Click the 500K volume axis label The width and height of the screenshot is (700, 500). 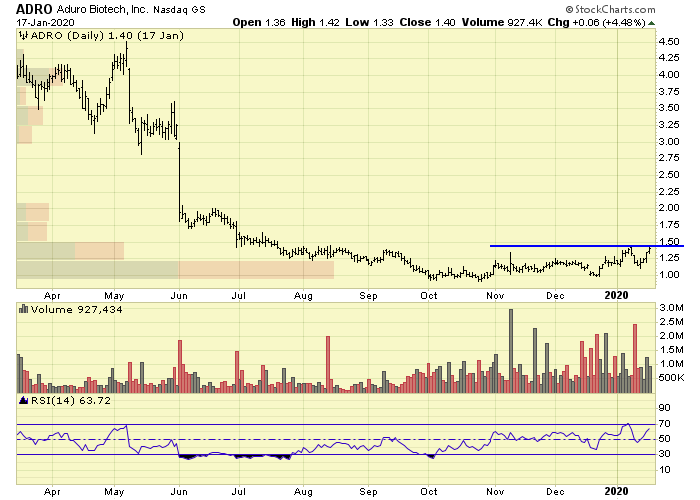pos(671,378)
